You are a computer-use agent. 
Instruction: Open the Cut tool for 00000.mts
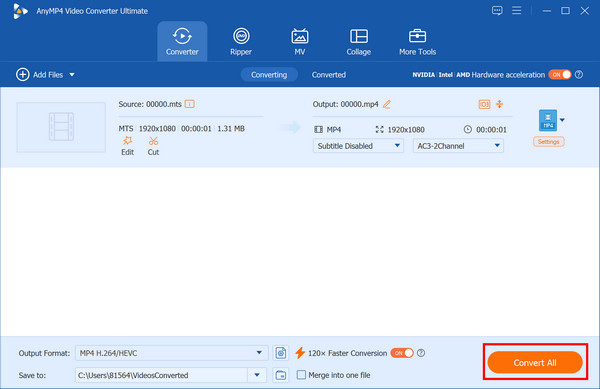[x=153, y=146]
